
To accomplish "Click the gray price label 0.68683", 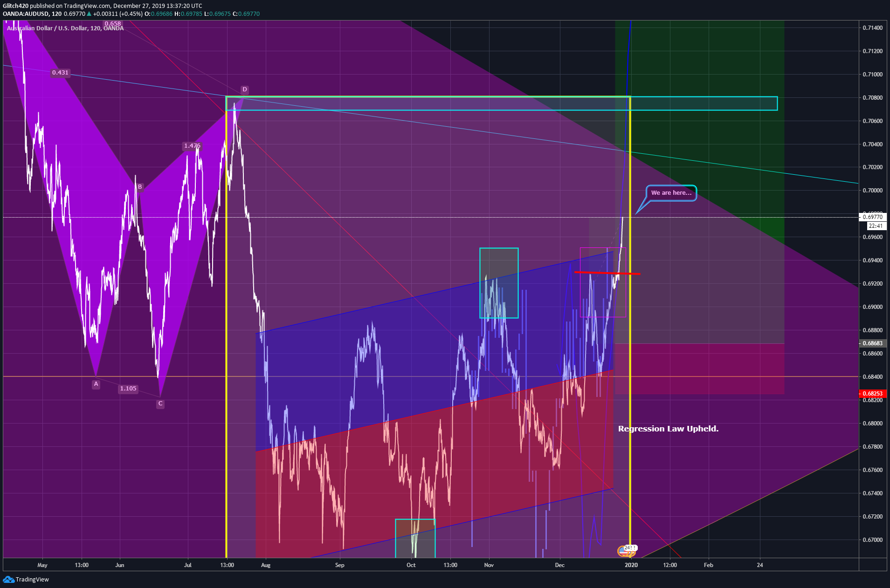I will click(872, 343).
